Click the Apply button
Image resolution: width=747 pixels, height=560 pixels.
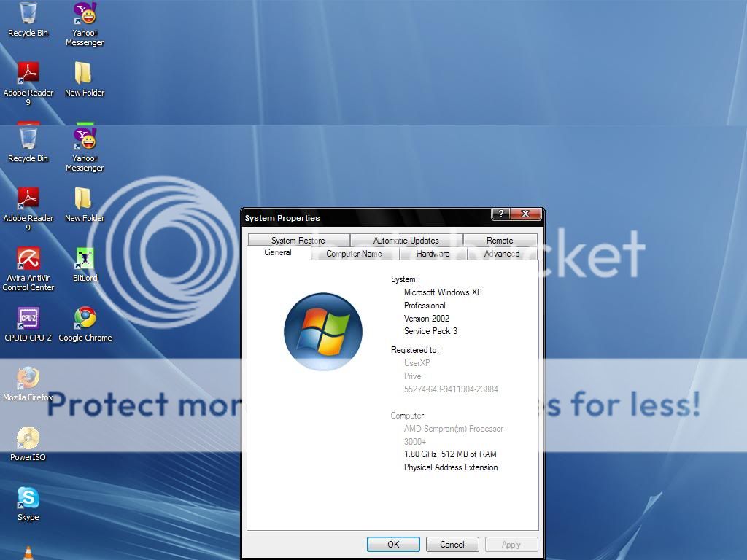[511, 544]
